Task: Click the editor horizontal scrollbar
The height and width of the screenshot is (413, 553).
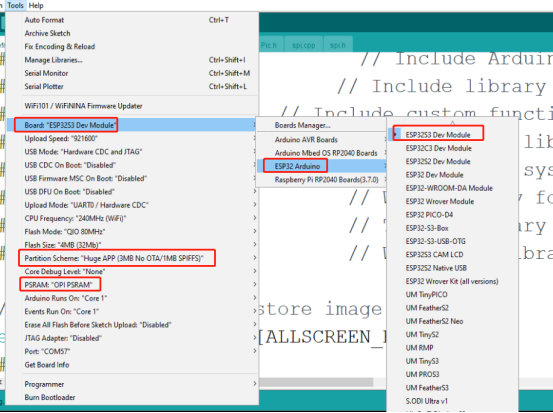Action: [x=316, y=382]
